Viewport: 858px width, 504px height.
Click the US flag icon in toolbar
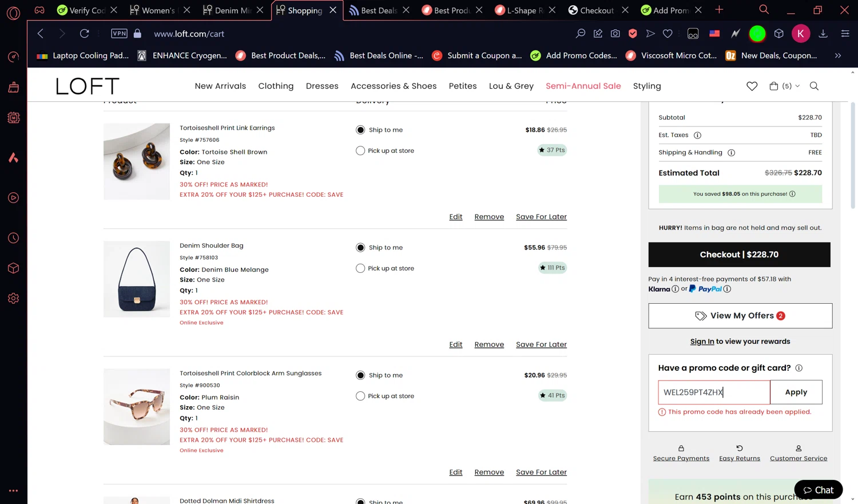pyautogui.click(x=714, y=34)
